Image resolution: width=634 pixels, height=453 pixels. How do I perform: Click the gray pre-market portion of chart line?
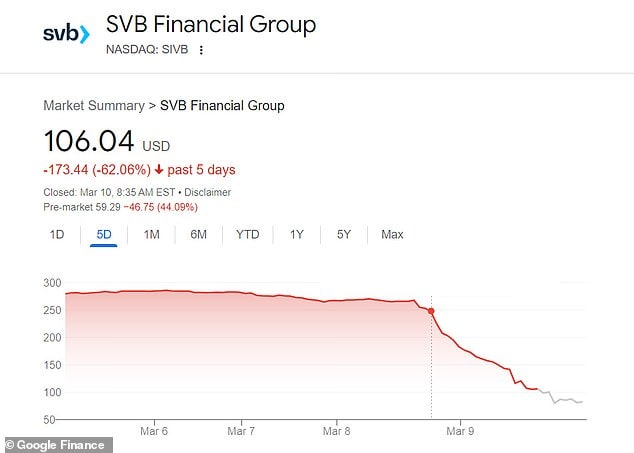[565, 400]
